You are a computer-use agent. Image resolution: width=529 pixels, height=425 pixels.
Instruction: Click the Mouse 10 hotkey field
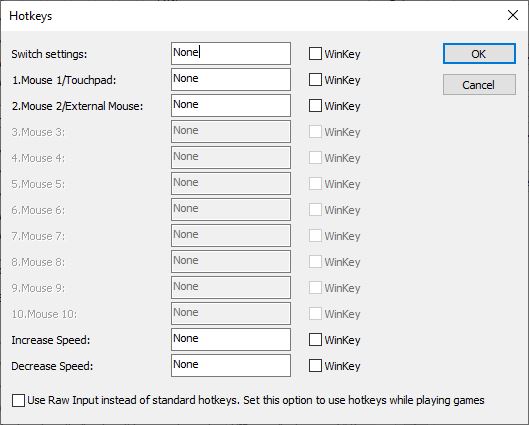tap(231, 313)
